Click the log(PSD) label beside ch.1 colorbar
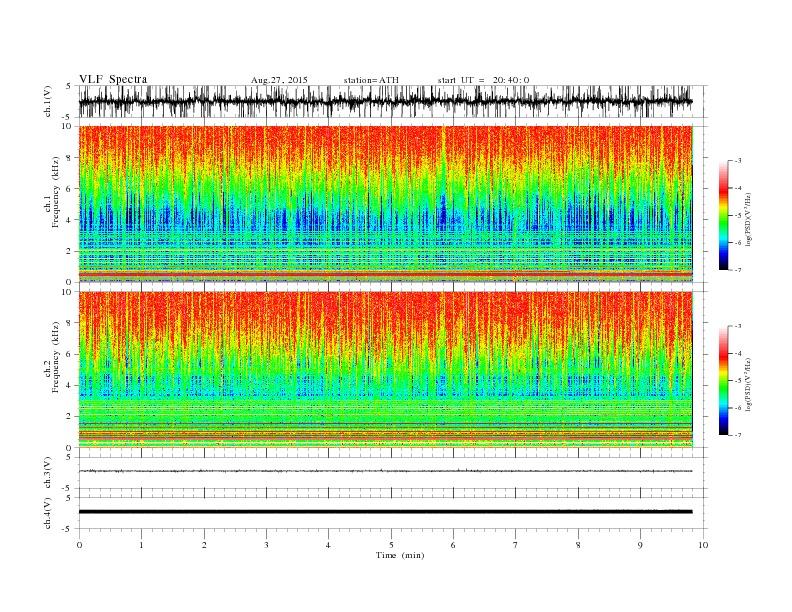 (x=749, y=219)
